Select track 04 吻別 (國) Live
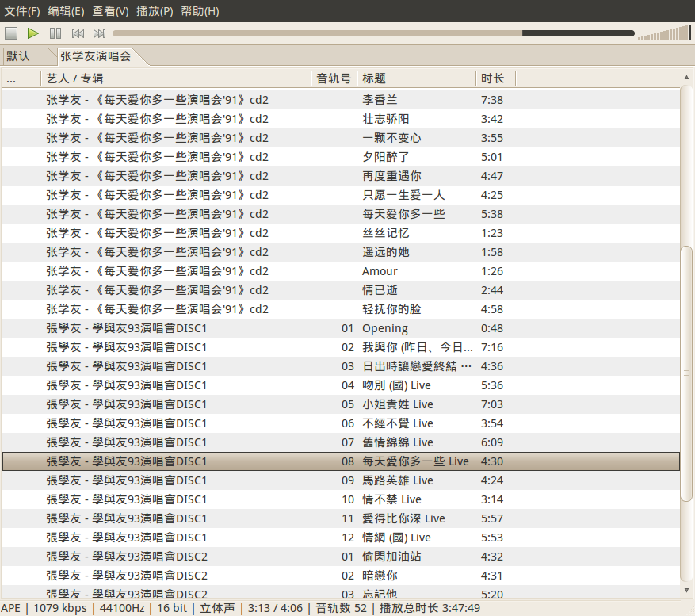 pyautogui.click(x=341, y=385)
